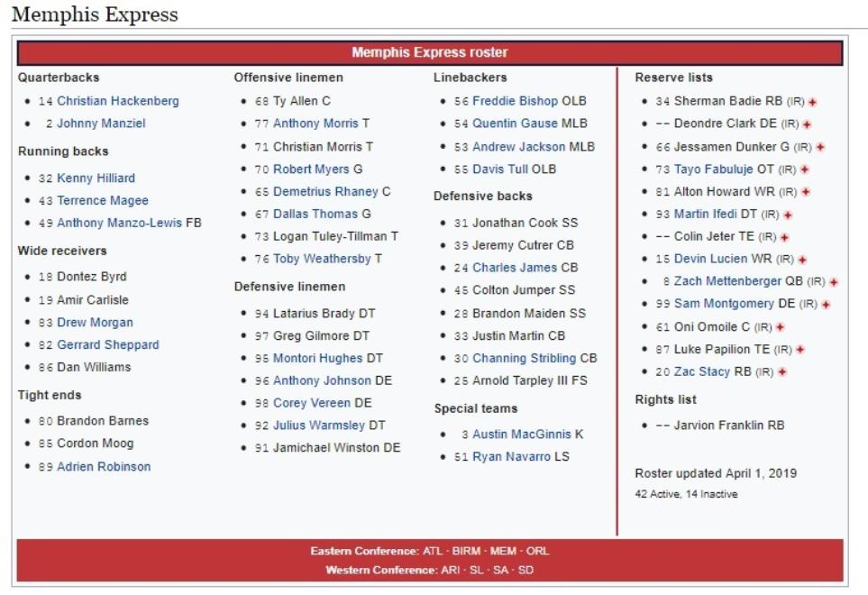The width and height of the screenshot is (868, 595).
Task: Click red cross icon beside Jessamen Dunker
Action: [x=820, y=147]
